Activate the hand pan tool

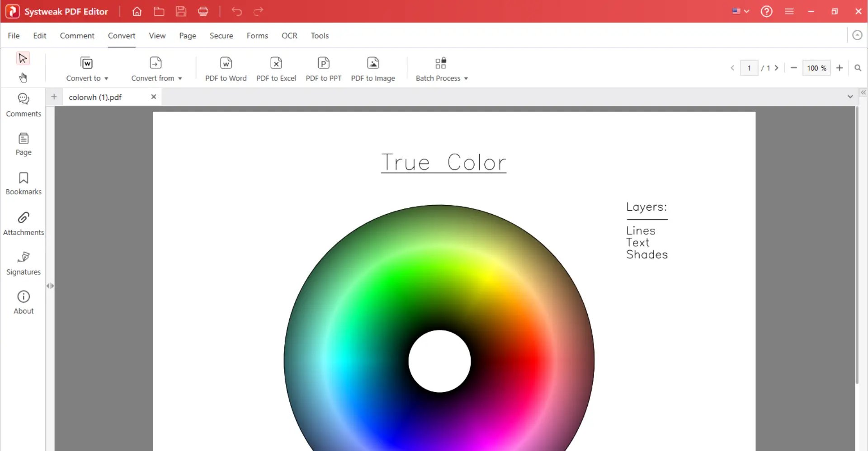pyautogui.click(x=23, y=78)
